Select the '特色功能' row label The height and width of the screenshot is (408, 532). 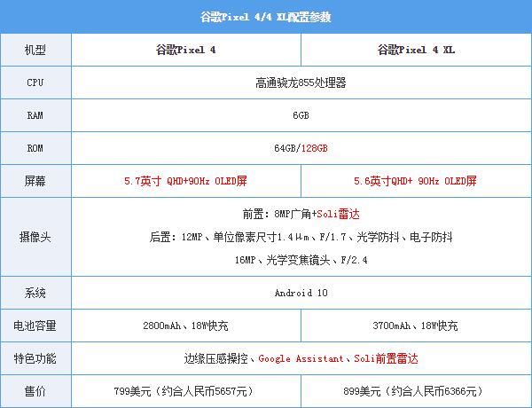[35, 358]
